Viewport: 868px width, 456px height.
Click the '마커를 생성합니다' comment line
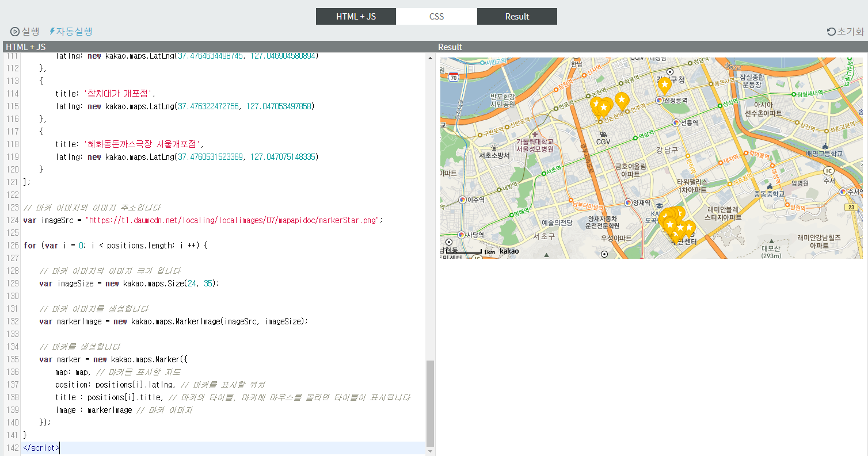(x=80, y=347)
